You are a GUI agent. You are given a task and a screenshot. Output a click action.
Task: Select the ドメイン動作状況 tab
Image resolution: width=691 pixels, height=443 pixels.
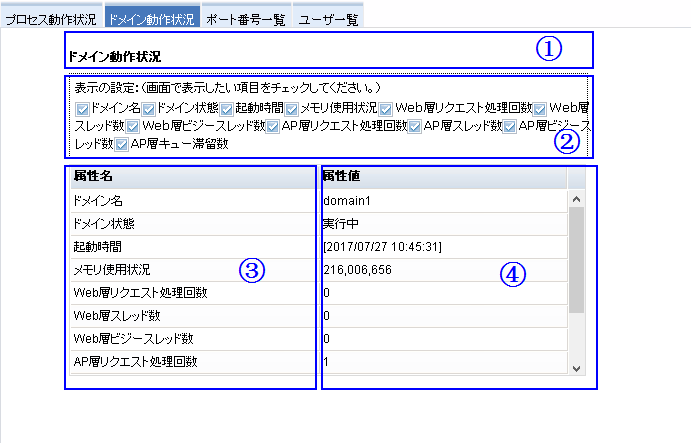coord(151,19)
